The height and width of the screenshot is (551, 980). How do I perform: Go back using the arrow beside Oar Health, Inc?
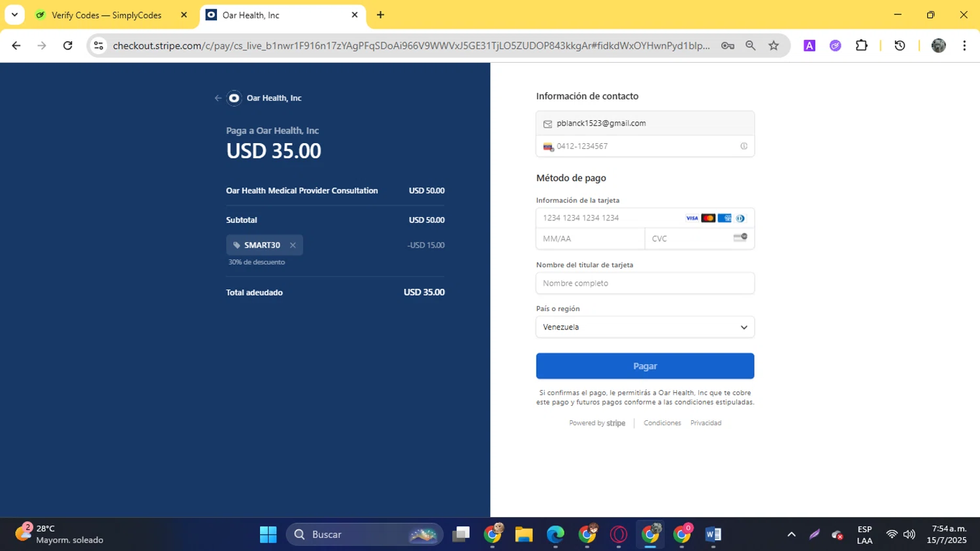click(x=218, y=98)
